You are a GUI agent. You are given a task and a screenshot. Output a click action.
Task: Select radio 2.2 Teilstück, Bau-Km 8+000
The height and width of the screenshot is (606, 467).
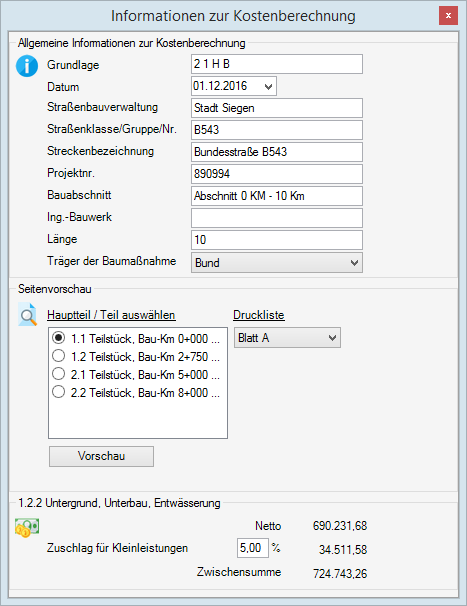click(x=58, y=392)
